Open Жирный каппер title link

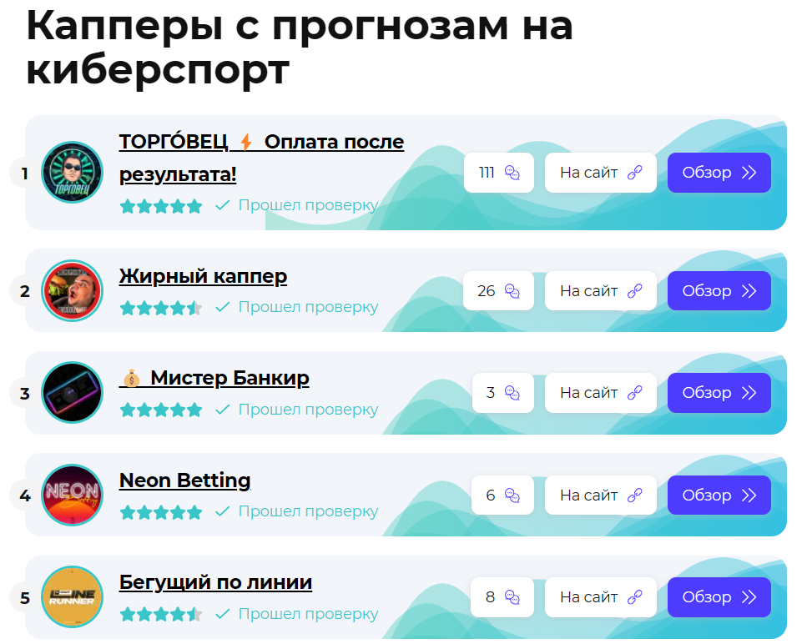pos(203,275)
